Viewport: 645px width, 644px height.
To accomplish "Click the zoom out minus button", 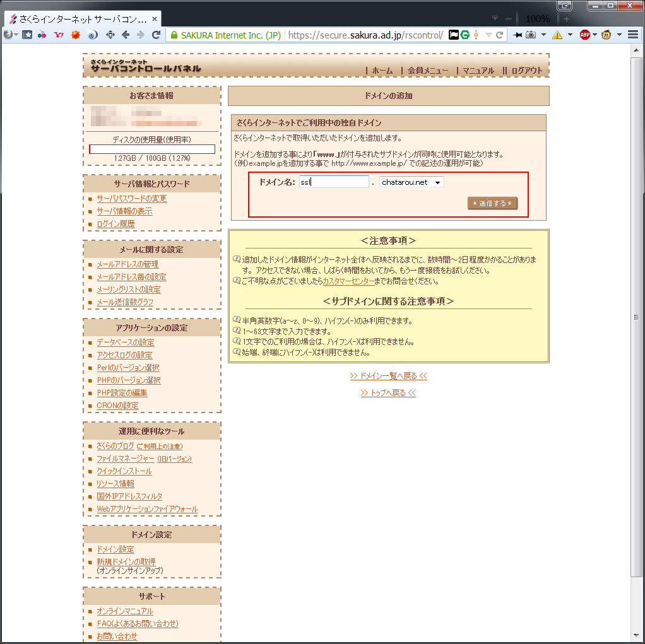I will [509, 19].
